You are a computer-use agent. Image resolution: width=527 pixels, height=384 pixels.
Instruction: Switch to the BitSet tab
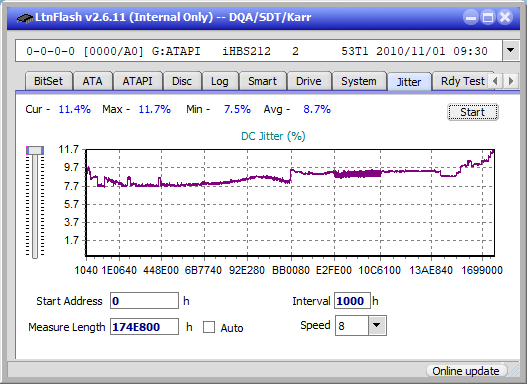[x=48, y=81]
